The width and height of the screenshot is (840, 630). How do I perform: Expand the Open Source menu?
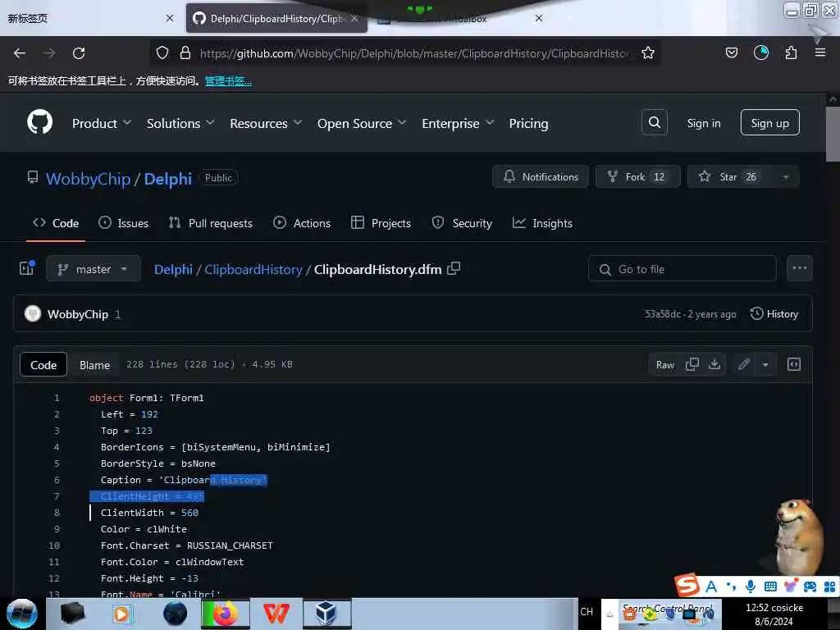pyautogui.click(x=362, y=123)
